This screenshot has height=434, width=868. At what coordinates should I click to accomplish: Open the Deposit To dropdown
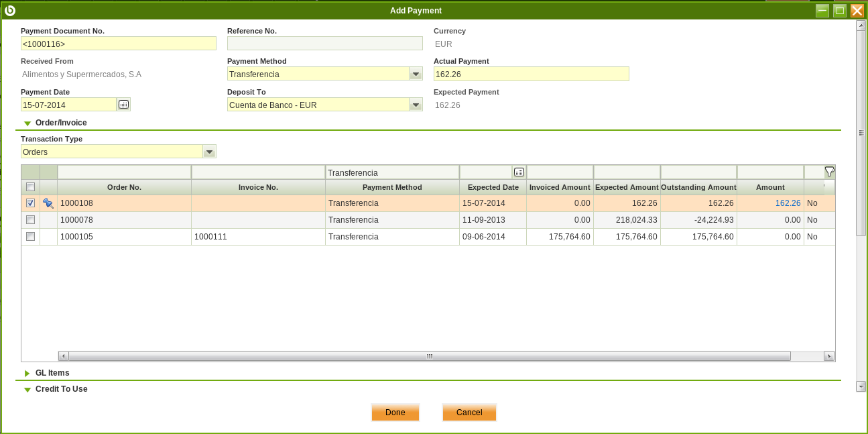(x=416, y=105)
